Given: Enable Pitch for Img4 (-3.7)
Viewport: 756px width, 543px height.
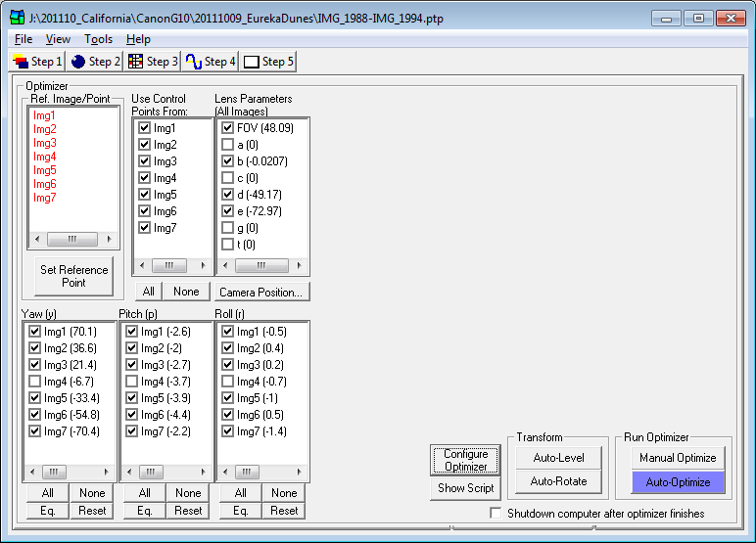Looking at the screenshot, I should point(131,382).
